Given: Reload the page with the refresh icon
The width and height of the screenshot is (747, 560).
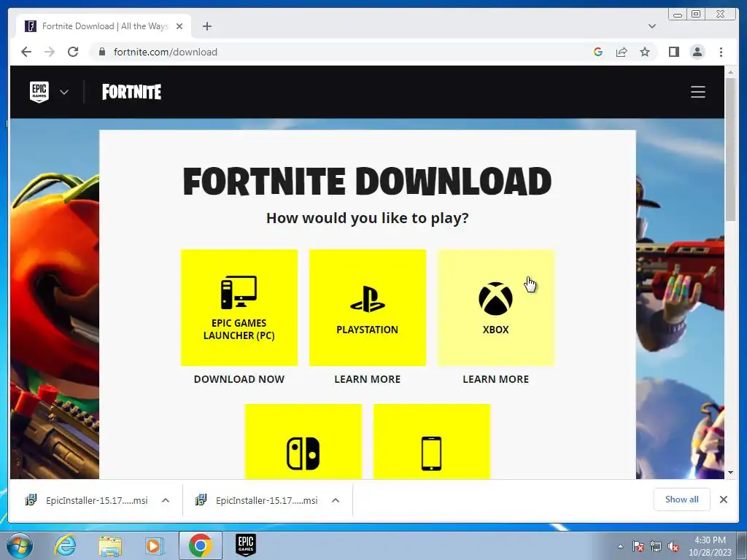Looking at the screenshot, I should tap(73, 52).
